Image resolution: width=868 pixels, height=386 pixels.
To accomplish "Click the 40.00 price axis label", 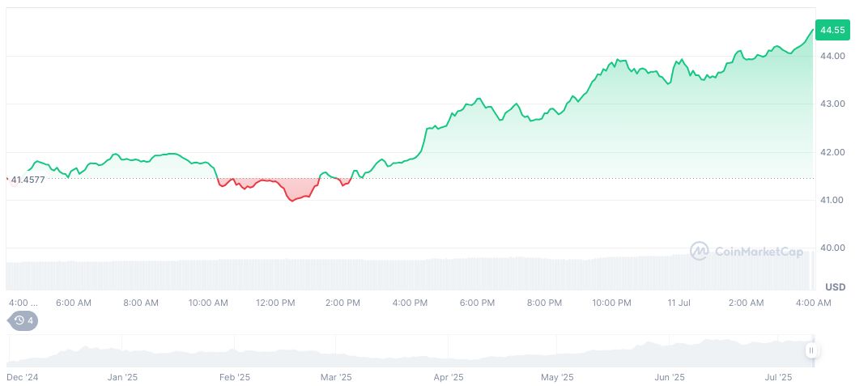I will tap(832, 248).
